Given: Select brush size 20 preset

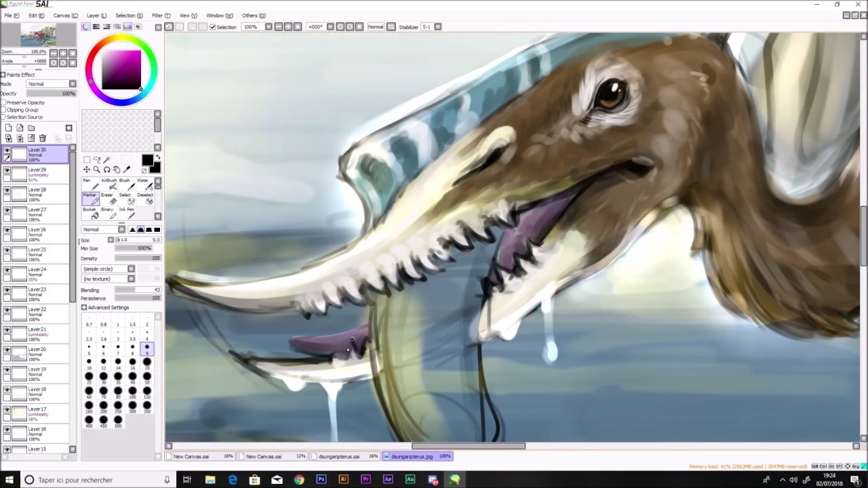Looking at the screenshot, I should [x=147, y=363].
